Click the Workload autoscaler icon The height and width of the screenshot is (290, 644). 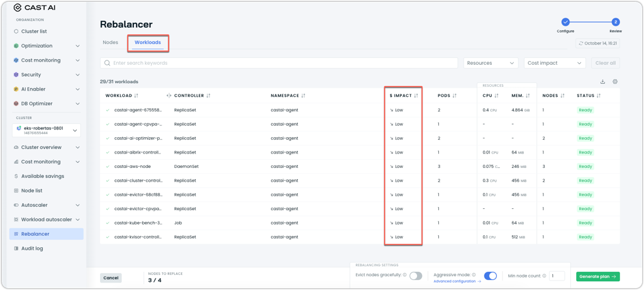16,220
